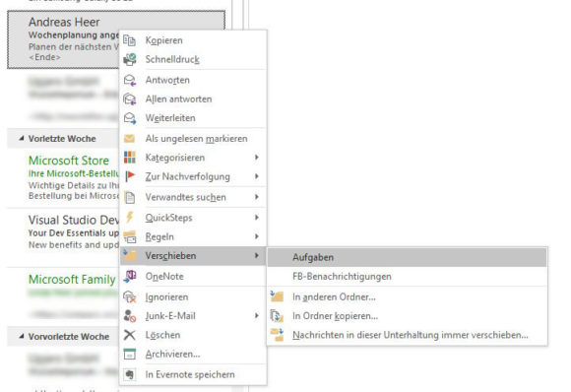Choose Kopieren from context menu
The height and width of the screenshot is (392, 571).
193,40
